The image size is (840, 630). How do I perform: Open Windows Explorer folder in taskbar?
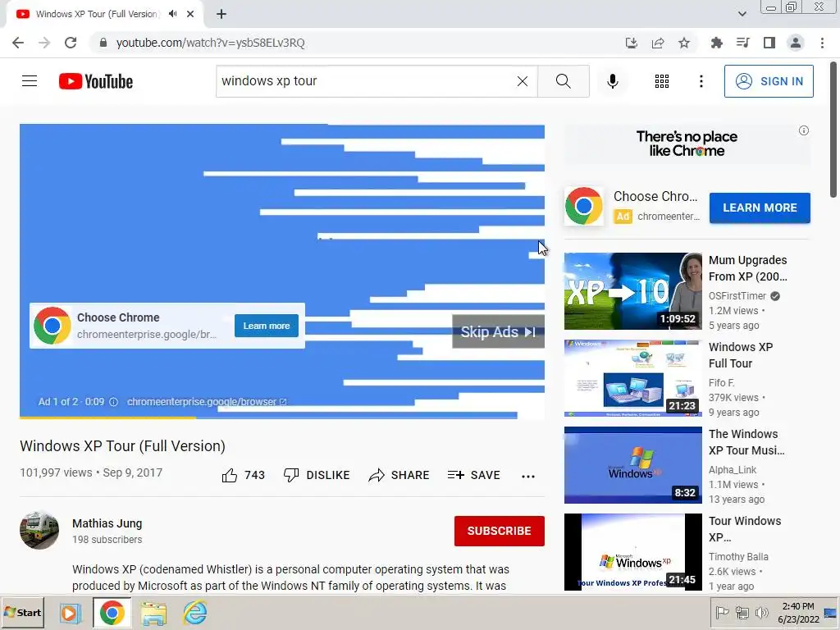(153, 613)
